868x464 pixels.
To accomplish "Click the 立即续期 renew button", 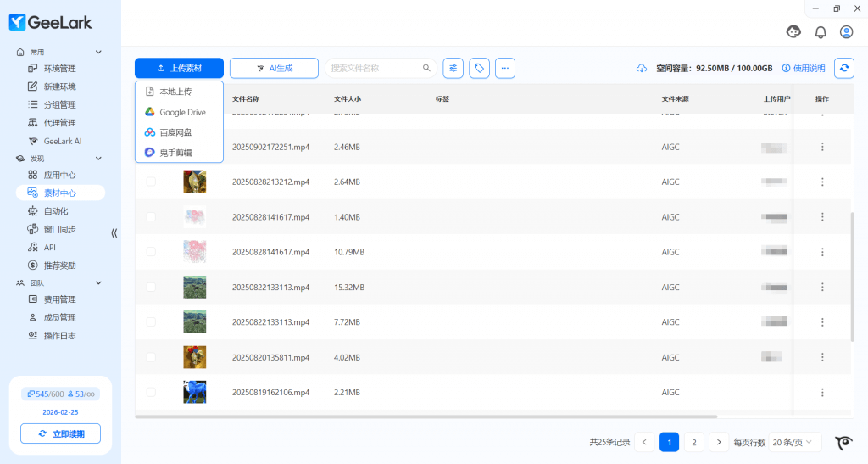I will point(60,433).
